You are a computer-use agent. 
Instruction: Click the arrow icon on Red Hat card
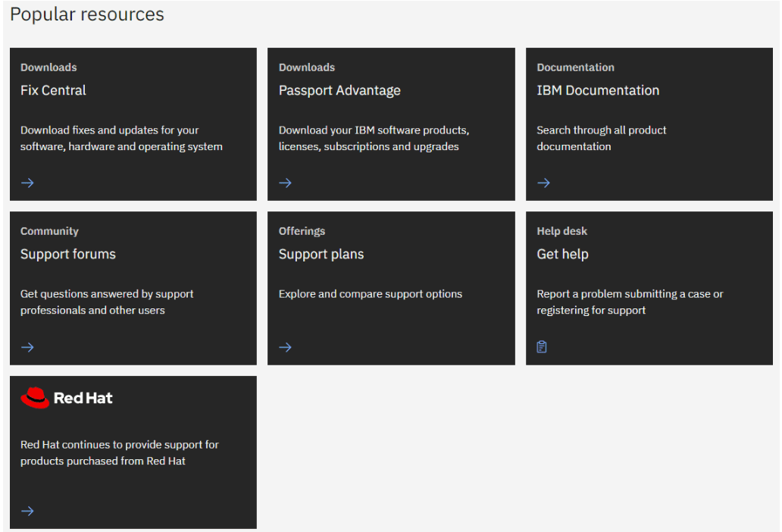click(x=27, y=511)
